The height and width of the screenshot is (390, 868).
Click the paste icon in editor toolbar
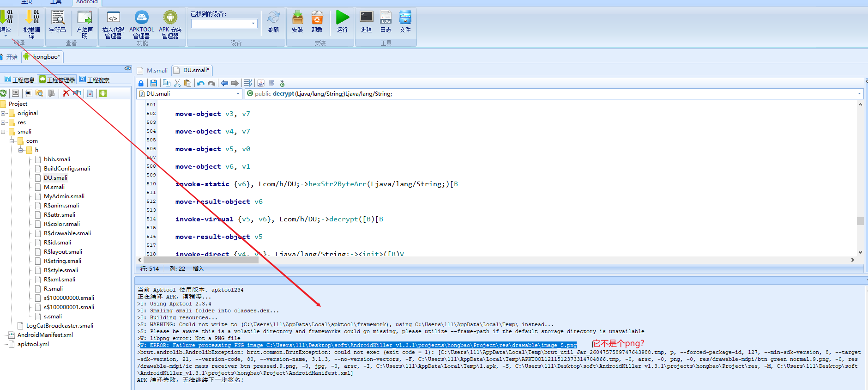pos(187,83)
